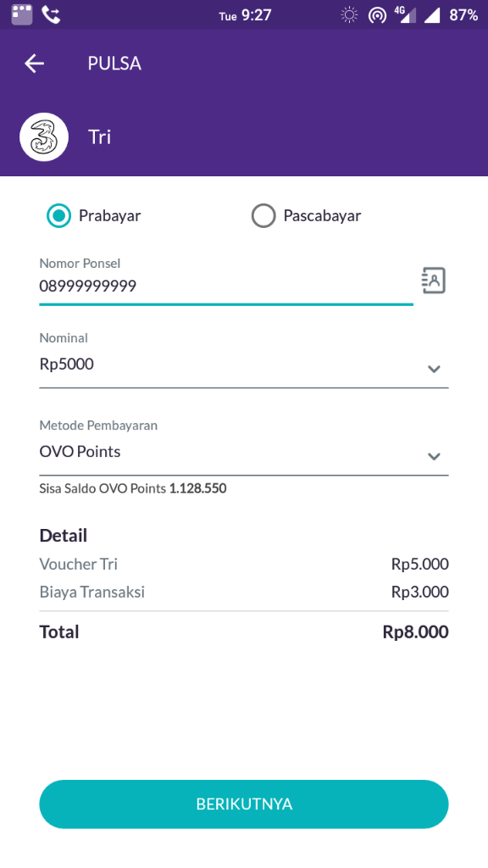This screenshot has width=488, height=868.
Task: Select the Tri operator logo
Action: click(x=43, y=136)
